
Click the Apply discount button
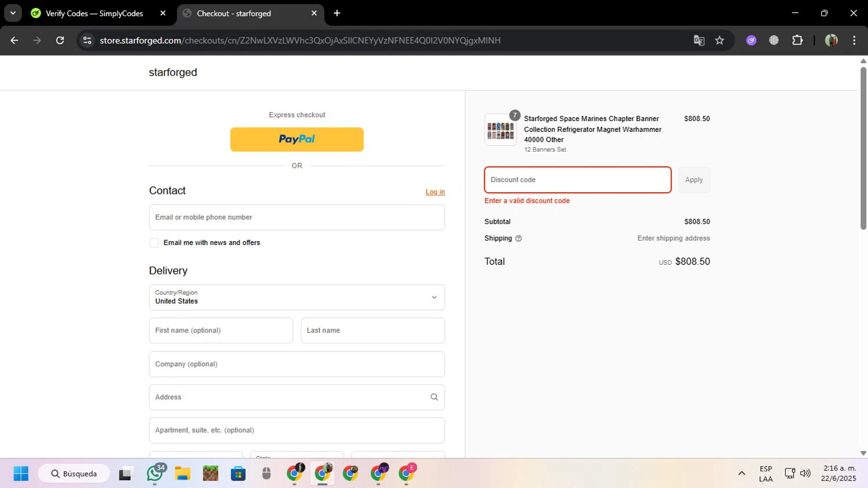pyautogui.click(x=694, y=180)
